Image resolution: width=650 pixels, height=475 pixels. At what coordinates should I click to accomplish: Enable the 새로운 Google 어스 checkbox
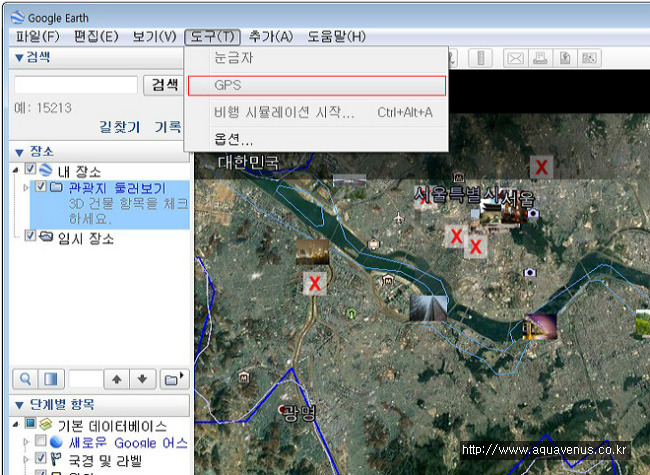[x=41, y=441]
